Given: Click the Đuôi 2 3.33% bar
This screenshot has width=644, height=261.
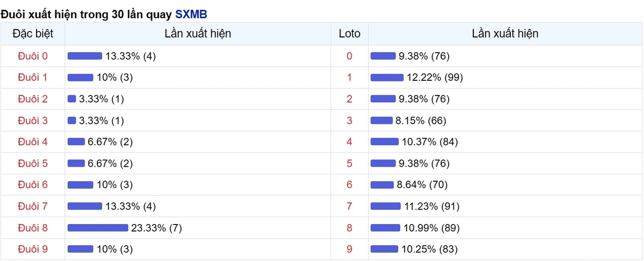Looking at the screenshot, I should pos(72,99).
